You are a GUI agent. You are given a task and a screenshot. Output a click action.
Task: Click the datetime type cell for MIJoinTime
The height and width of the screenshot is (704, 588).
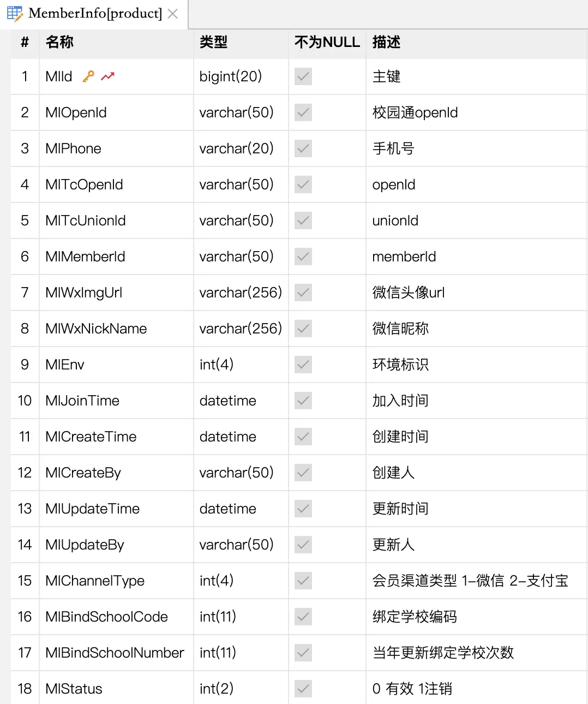tap(228, 401)
